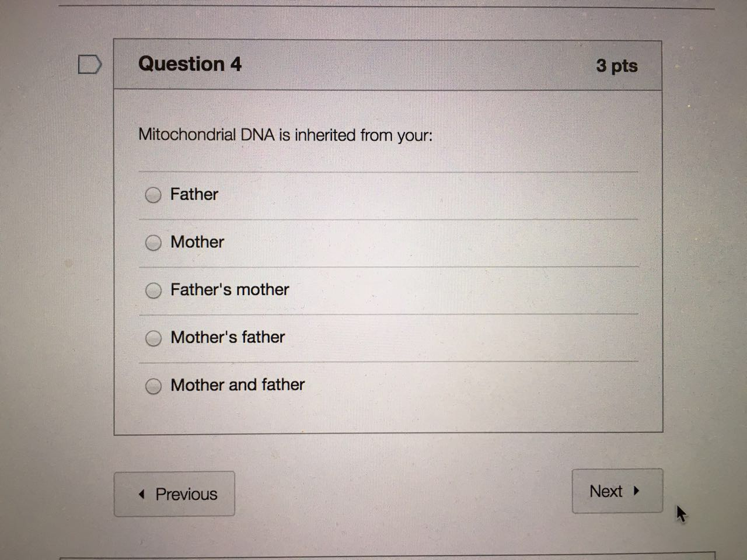Screen dimensions: 747x560
Task: Select Mother and father option
Action: (x=153, y=386)
